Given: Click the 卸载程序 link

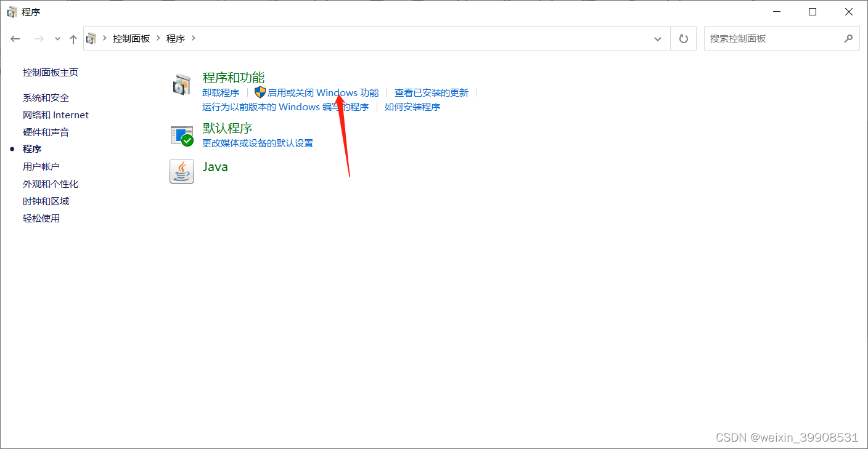Looking at the screenshot, I should click(x=221, y=92).
